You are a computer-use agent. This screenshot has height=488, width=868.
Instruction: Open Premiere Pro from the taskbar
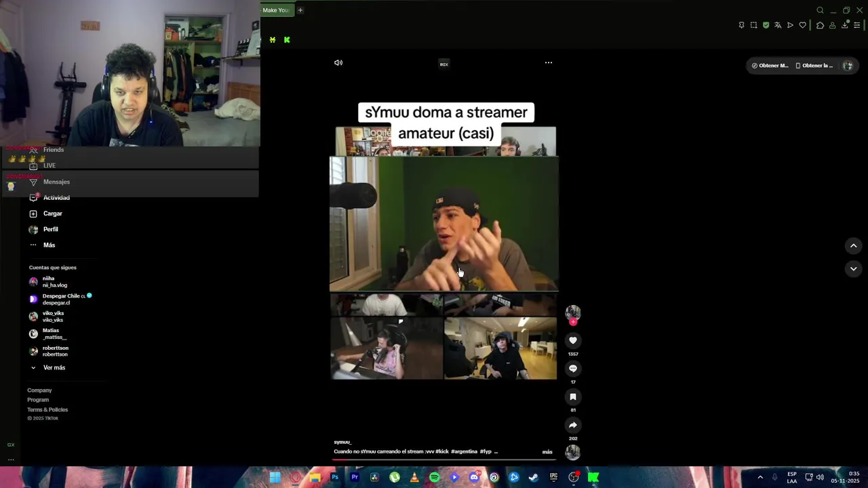[x=355, y=478]
